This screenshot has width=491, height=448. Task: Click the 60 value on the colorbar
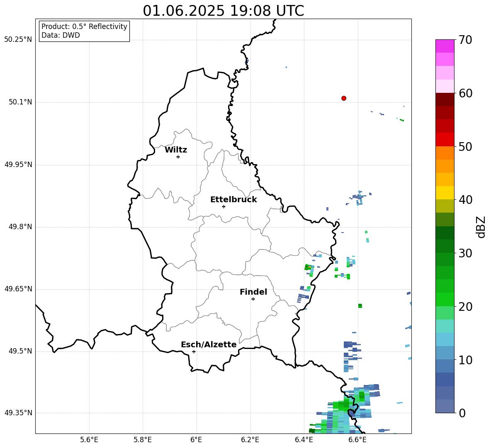click(465, 93)
